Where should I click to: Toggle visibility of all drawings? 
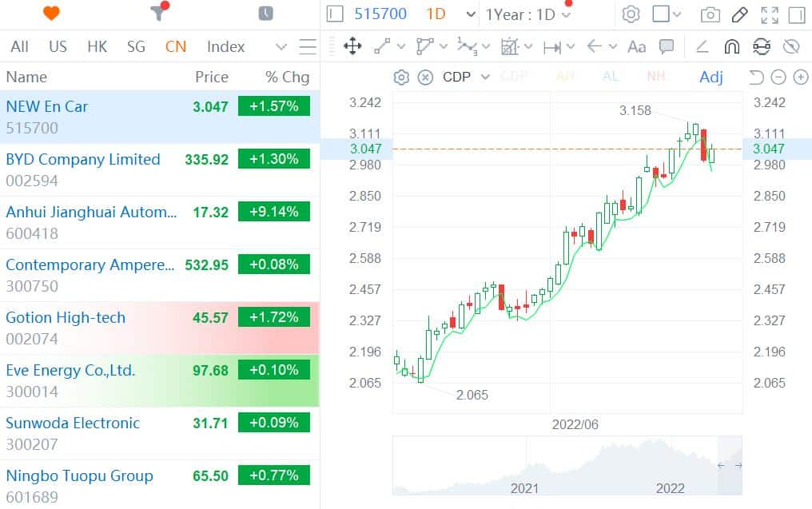(x=792, y=46)
